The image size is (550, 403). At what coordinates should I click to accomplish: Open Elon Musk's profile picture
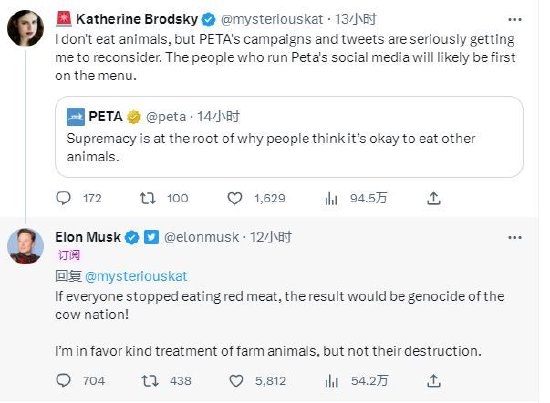[x=25, y=246]
